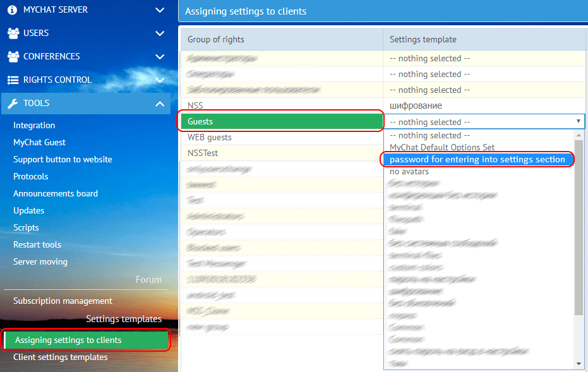The height and width of the screenshot is (372, 588).
Task: Open the Settings template dropdown for Guests
Action: click(x=577, y=121)
